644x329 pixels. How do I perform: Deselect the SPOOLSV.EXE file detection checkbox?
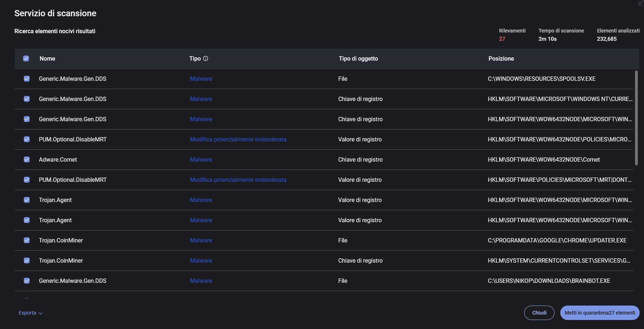click(x=27, y=79)
